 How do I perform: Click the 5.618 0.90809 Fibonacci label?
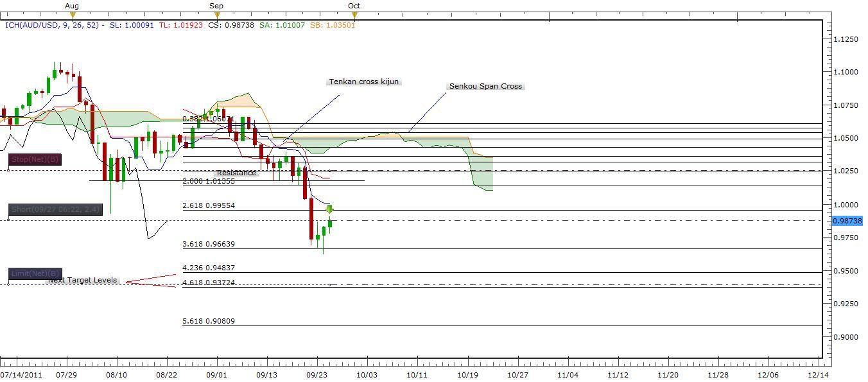tap(209, 321)
